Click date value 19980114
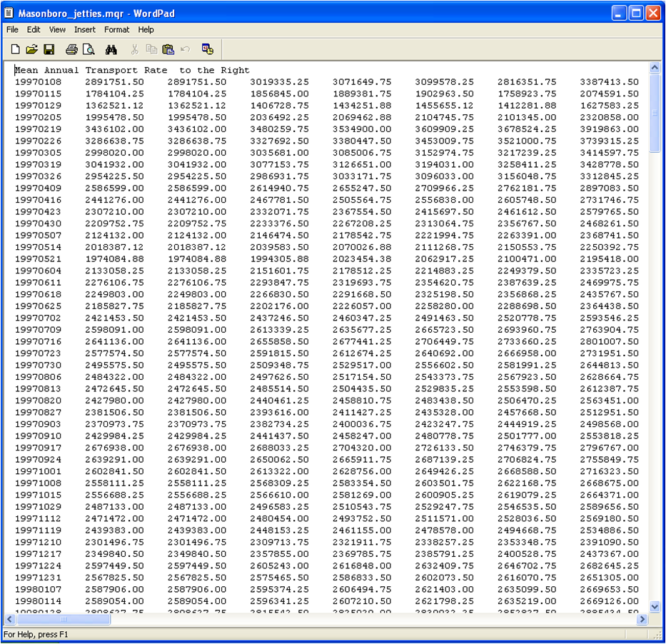Viewport: 666px width, 644px height. pos(39,601)
